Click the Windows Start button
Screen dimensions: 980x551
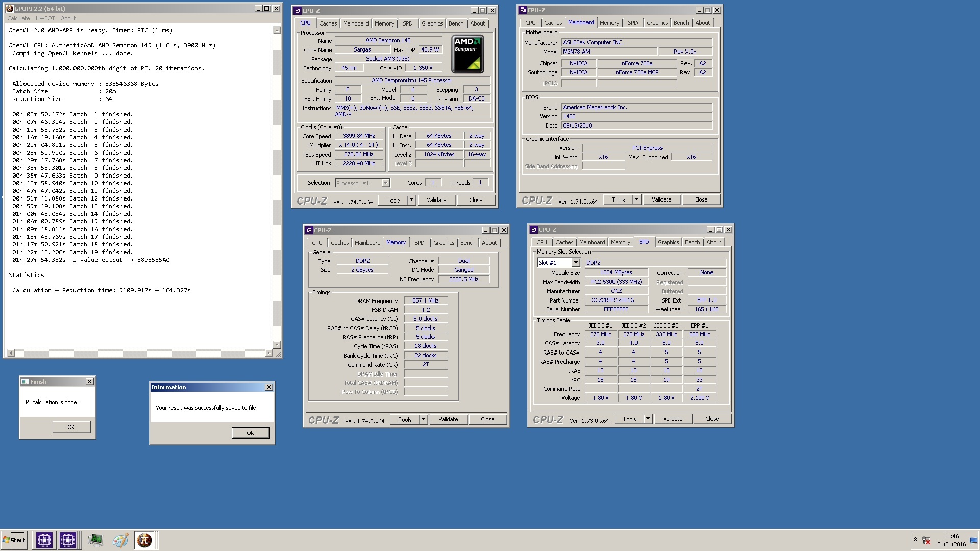14,540
